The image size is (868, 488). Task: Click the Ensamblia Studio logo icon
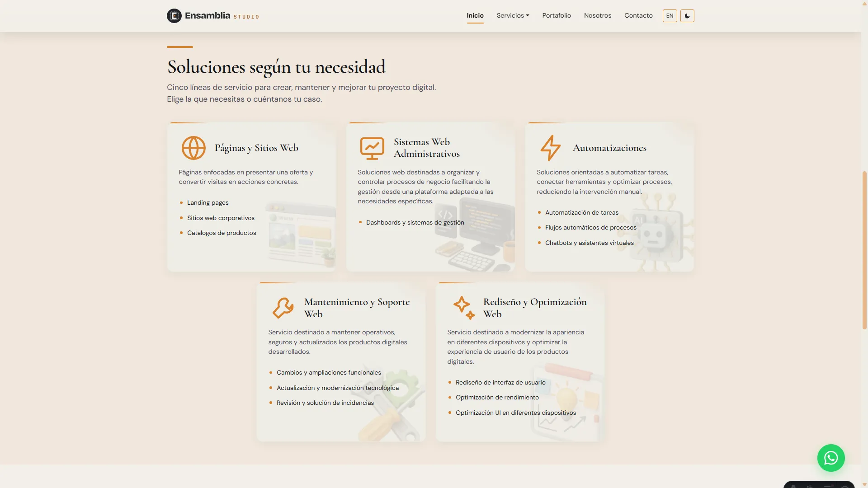tap(174, 16)
